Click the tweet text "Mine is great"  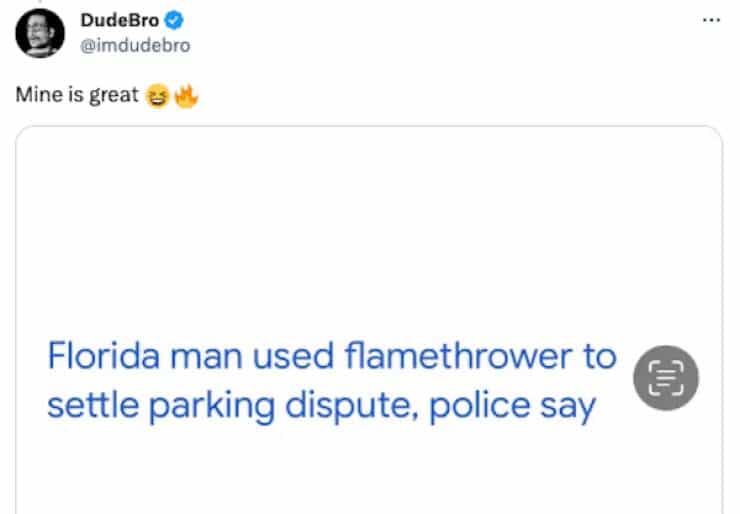(x=76, y=97)
